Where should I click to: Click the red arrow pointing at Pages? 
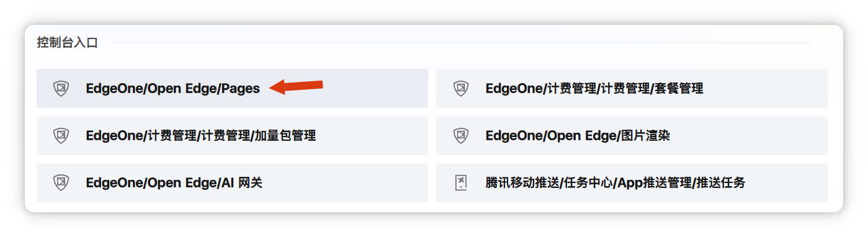click(x=297, y=86)
